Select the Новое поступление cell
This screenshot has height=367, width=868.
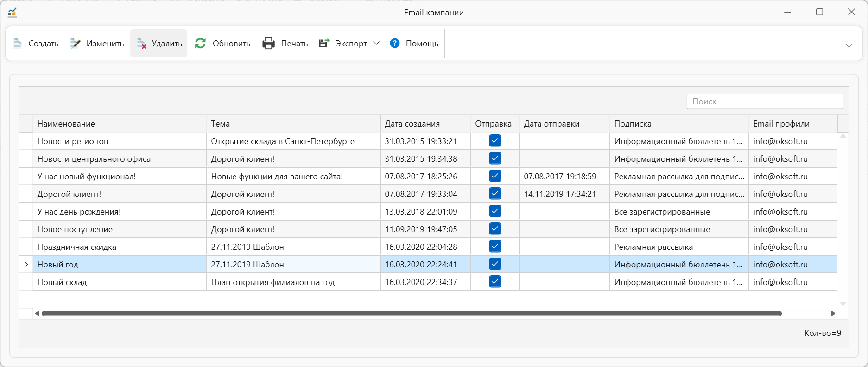120,229
